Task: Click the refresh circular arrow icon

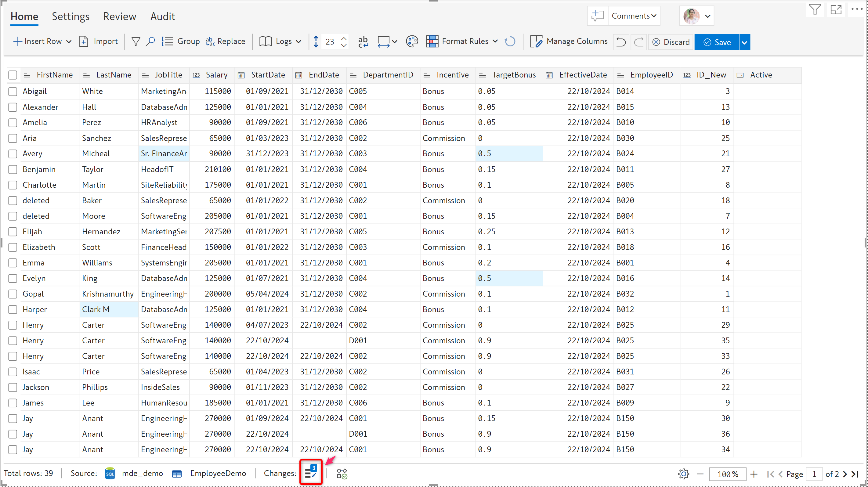Action: pyautogui.click(x=510, y=41)
